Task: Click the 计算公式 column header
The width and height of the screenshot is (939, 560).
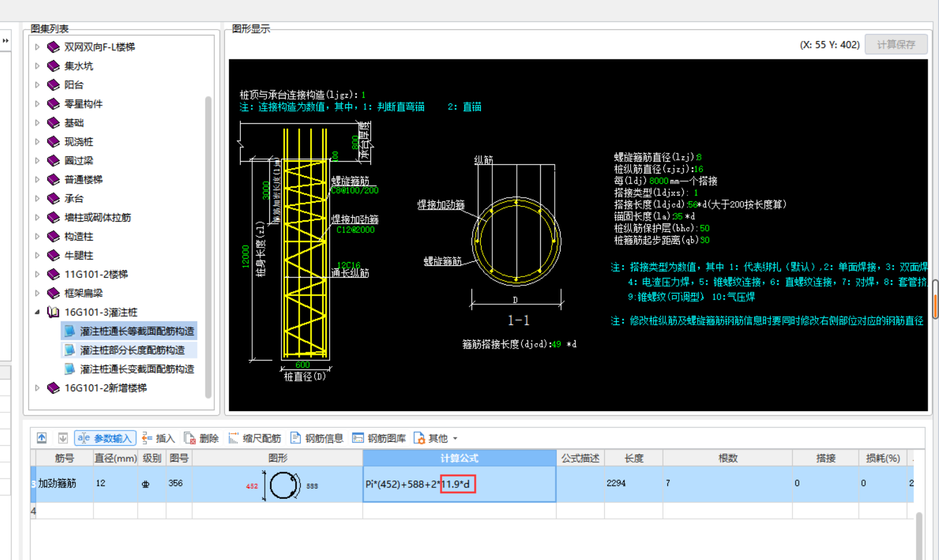Action: point(459,458)
